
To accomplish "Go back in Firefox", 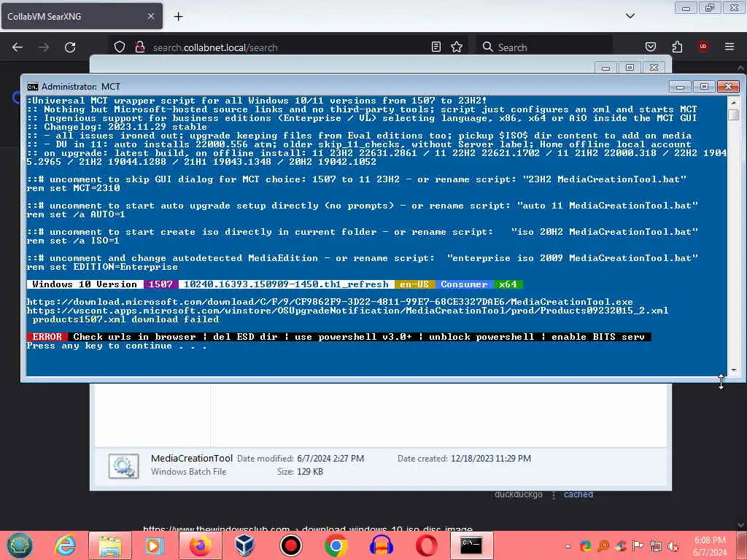I will tap(18, 47).
